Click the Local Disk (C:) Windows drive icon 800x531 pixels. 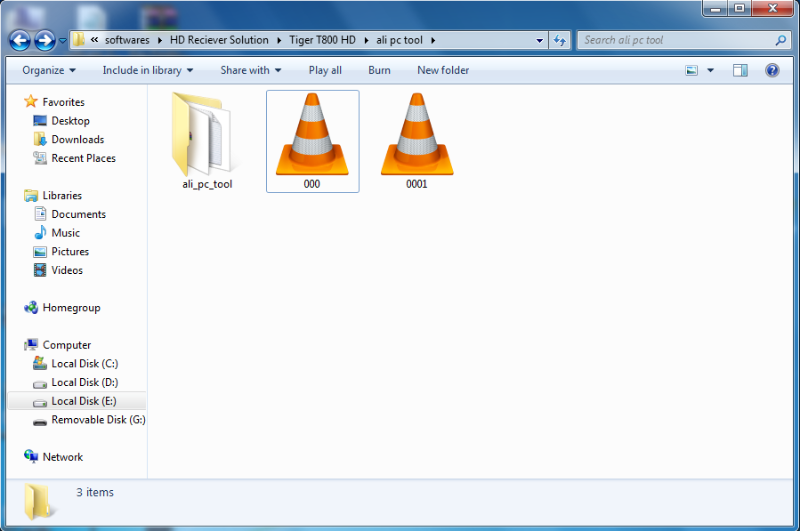click(x=40, y=363)
